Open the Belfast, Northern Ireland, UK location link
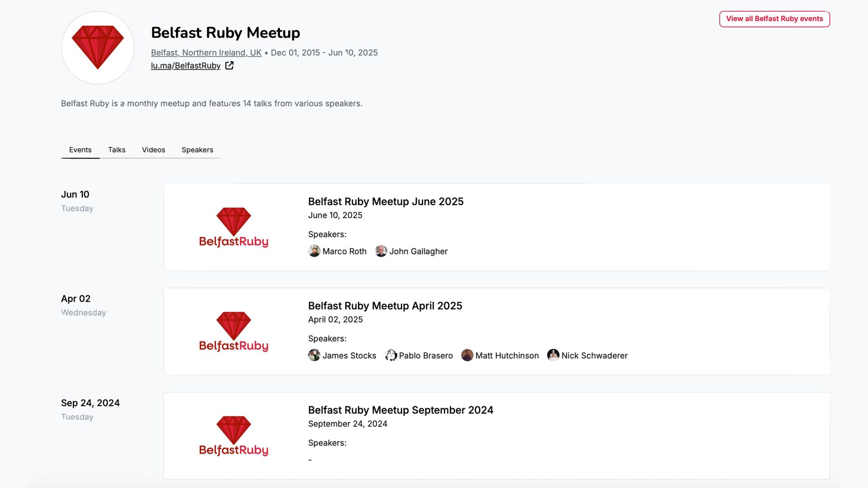The image size is (868, 488). tap(206, 52)
